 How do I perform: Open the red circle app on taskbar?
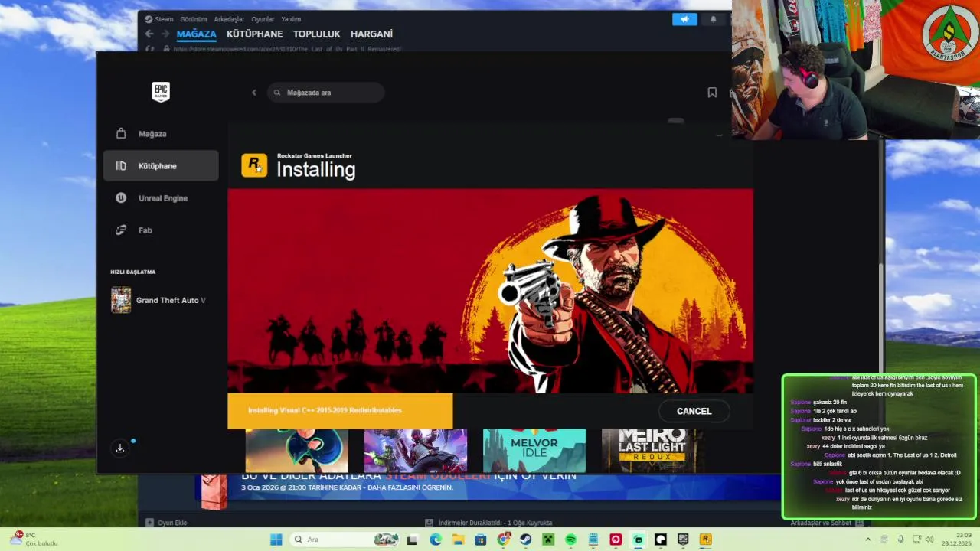pos(615,540)
